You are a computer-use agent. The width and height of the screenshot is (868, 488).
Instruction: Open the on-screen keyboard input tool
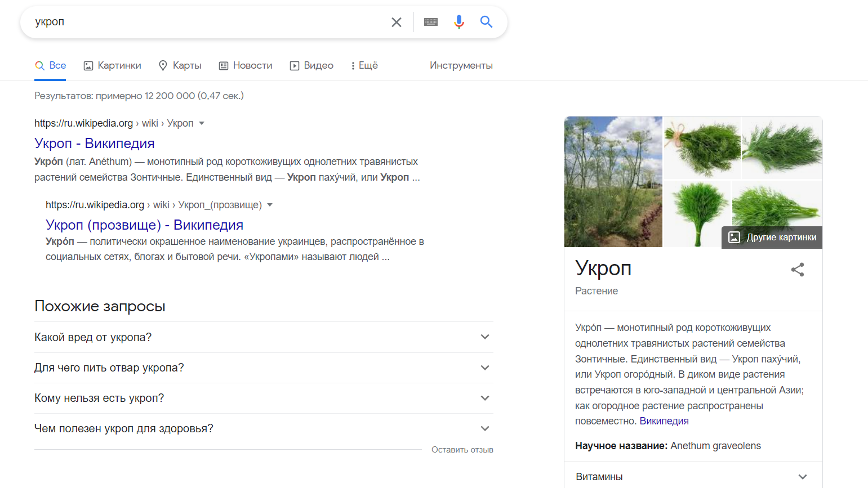click(431, 22)
